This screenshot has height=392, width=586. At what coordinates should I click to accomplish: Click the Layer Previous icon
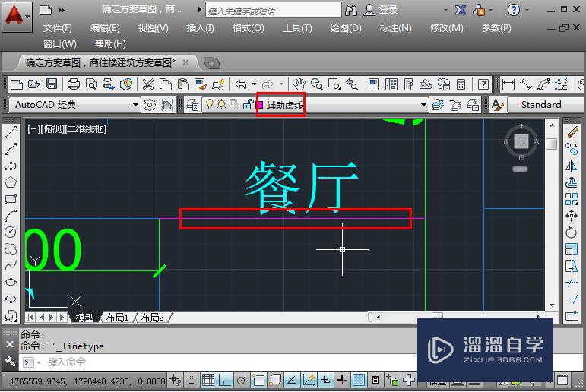pos(455,105)
